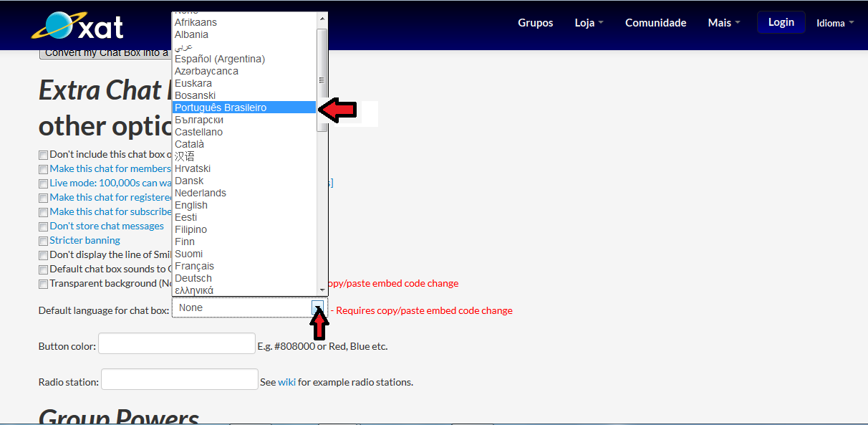Select Català language option
The width and height of the screenshot is (868, 425).
pyautogui.click(x=244, y=144)
